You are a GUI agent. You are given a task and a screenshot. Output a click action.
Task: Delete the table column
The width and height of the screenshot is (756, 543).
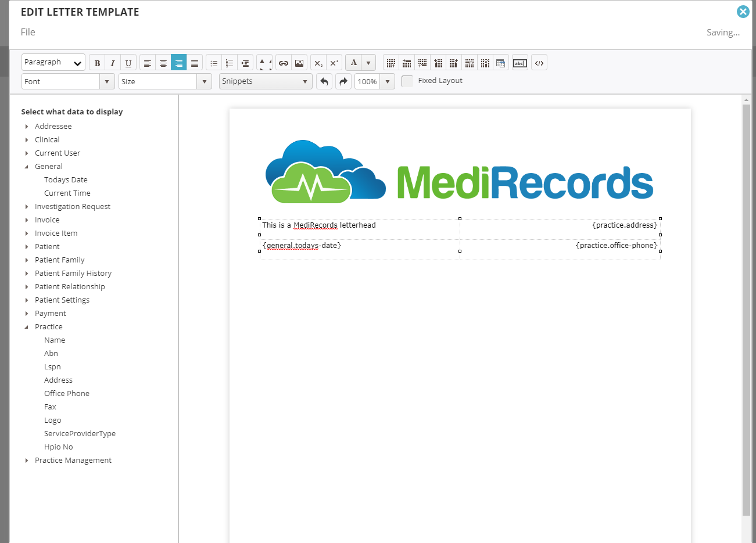point(485,63)
